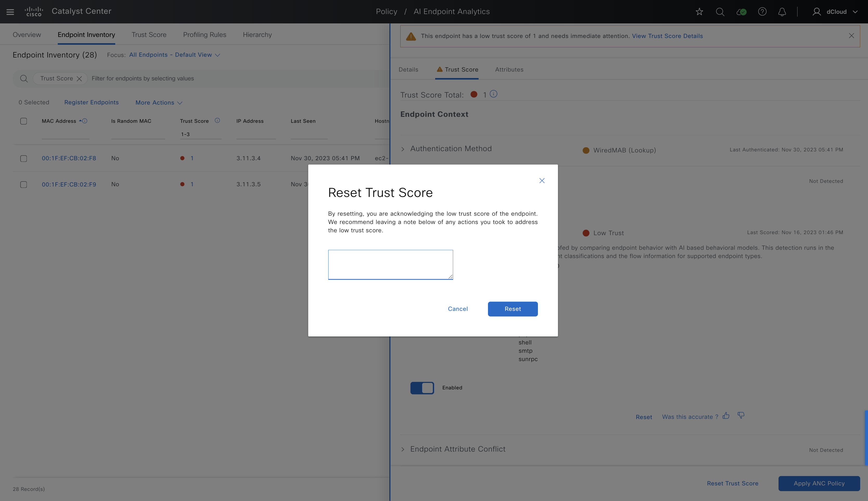Click info icon beside MAC Address column
868x501 pixels.
(85, 121)
